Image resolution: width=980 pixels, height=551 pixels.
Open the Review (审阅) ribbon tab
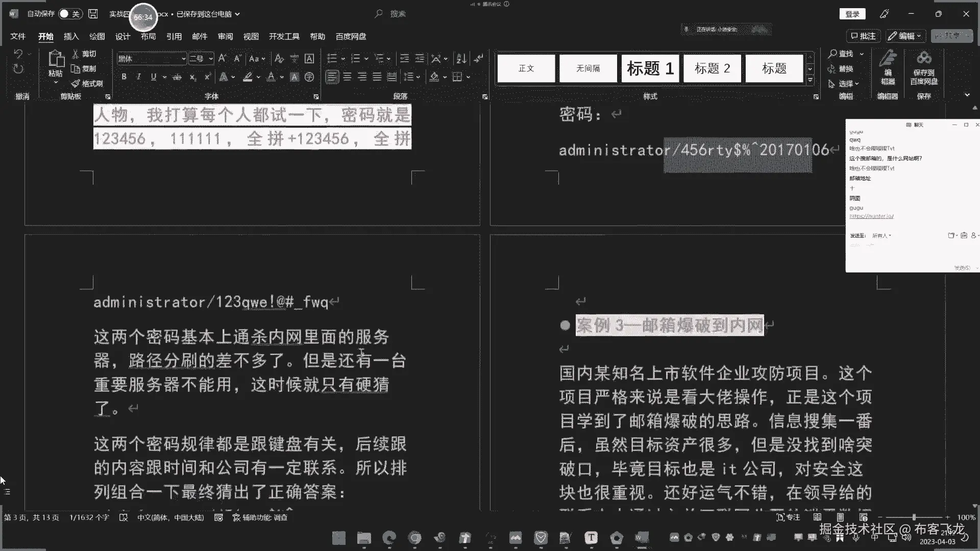click(x=225, y=36)
